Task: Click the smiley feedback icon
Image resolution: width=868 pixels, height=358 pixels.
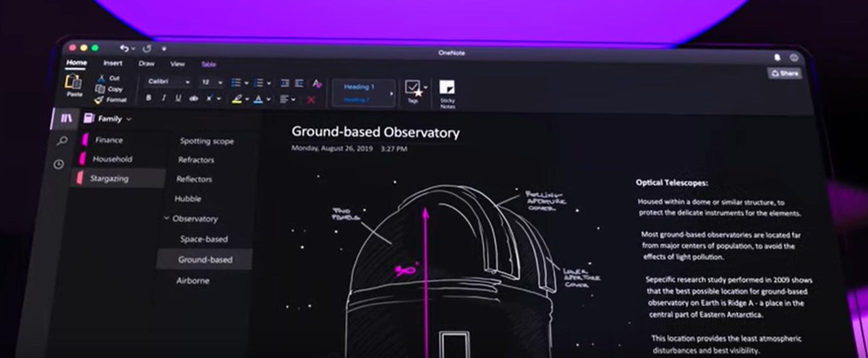Action: tap(793, 57)
